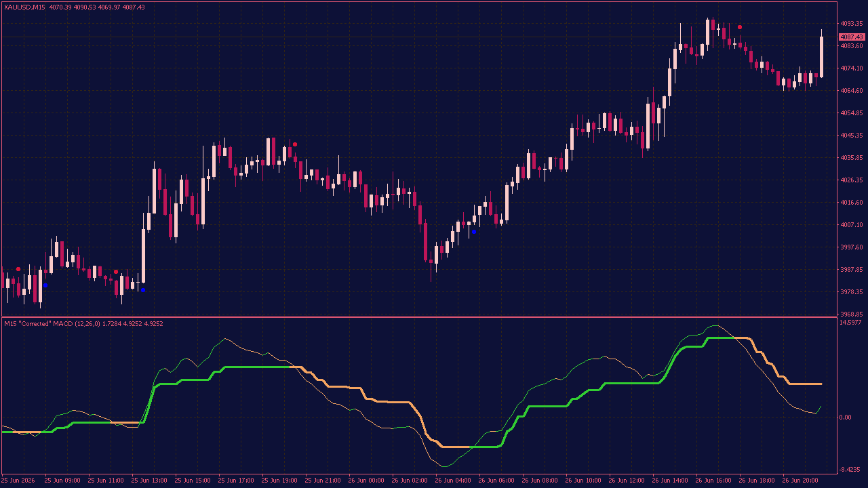Click the 25 Jun 11:00 time label

[106, 480]
